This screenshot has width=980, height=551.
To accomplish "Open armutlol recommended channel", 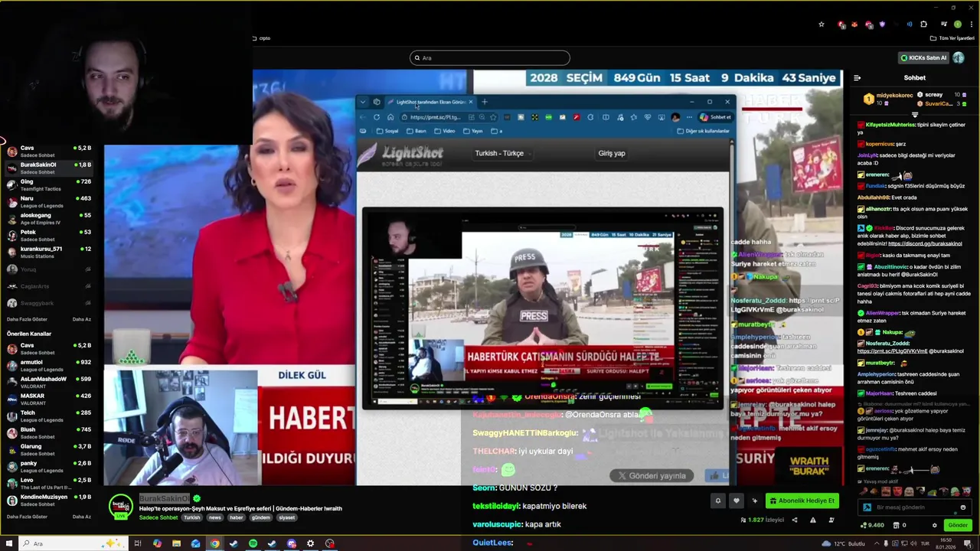I will pos(49,366).
